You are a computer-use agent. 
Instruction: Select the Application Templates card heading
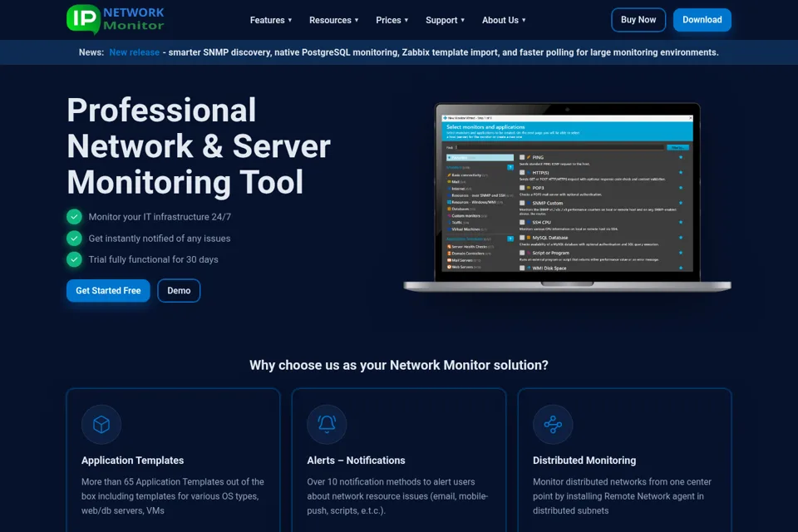point(132,461)
